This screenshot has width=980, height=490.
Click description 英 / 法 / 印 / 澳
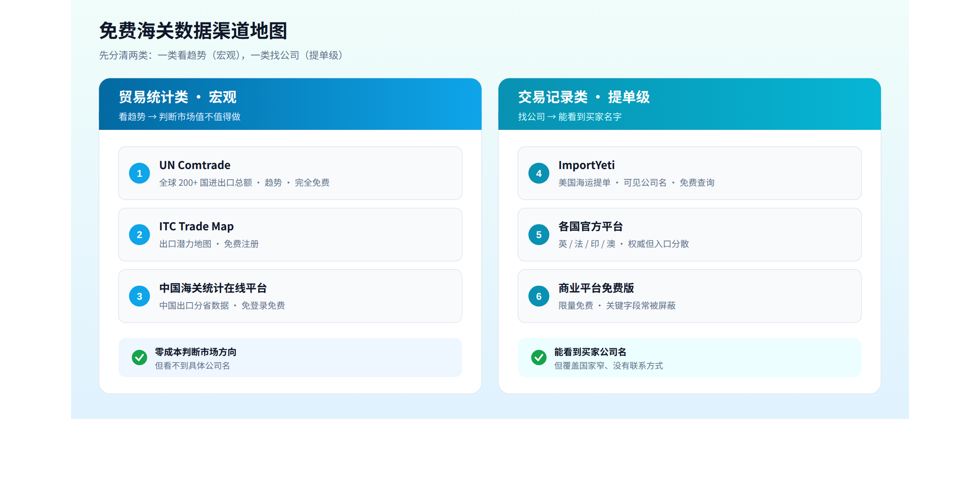coord(587,244)
